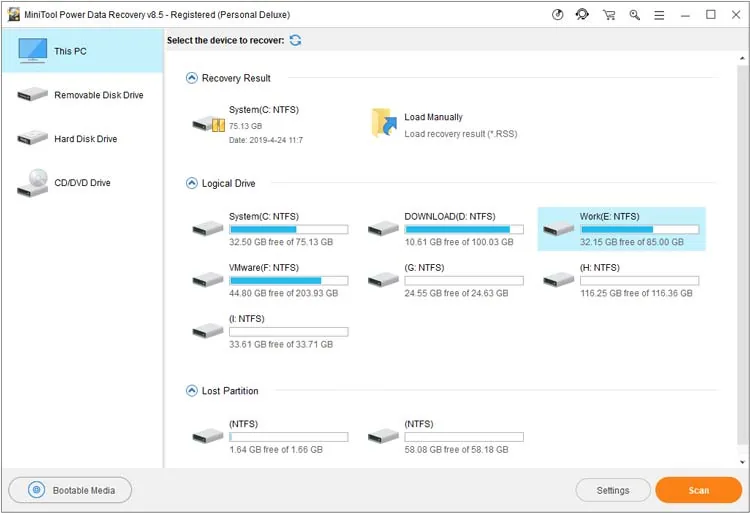This screenshot has width=750, height=513.
Task: Click the support headset icon
Action: pos(582,15)
